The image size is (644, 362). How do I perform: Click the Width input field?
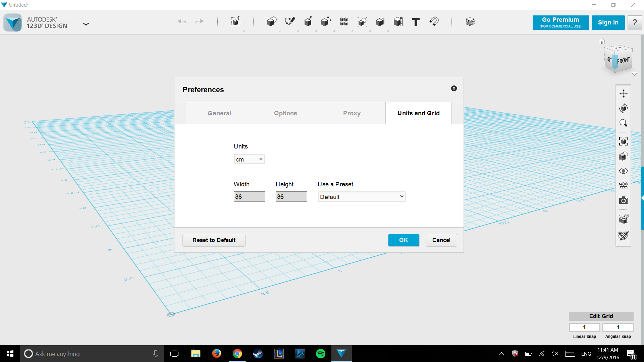tap(250, 197)
